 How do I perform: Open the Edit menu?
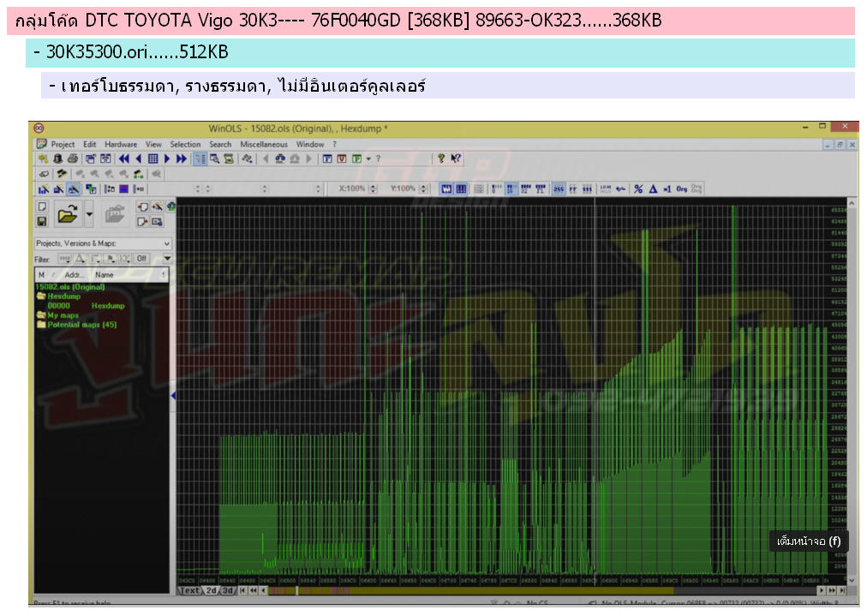[x=90, y=144]
